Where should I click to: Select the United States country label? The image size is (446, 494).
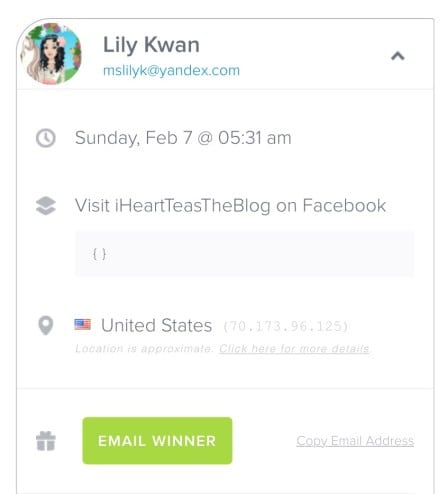pos(157,325)
